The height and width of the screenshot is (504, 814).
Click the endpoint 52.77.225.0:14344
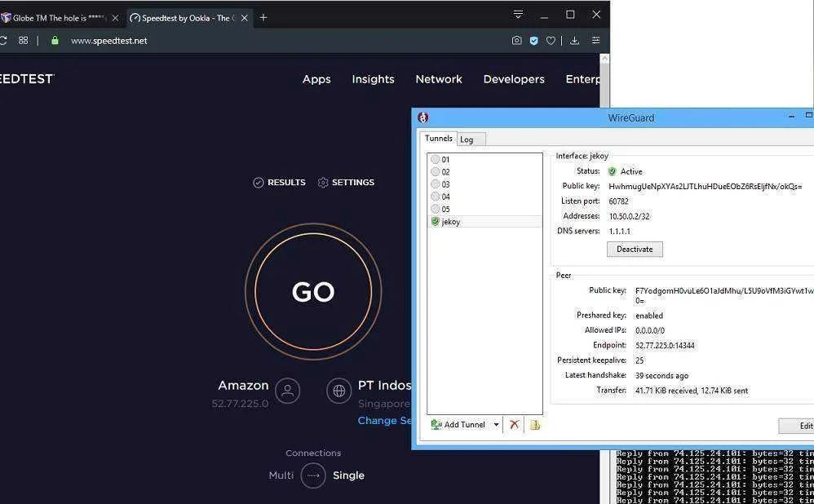(665, 345)
